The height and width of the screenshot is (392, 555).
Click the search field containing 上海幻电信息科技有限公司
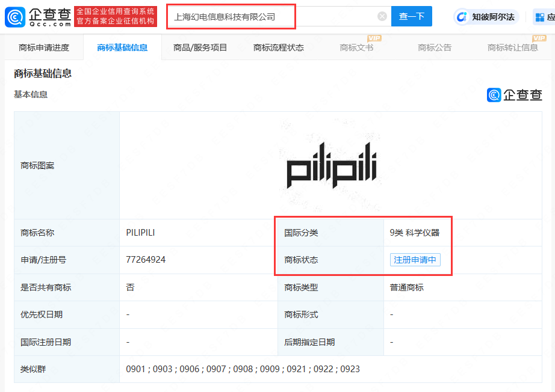click(278, 16)
